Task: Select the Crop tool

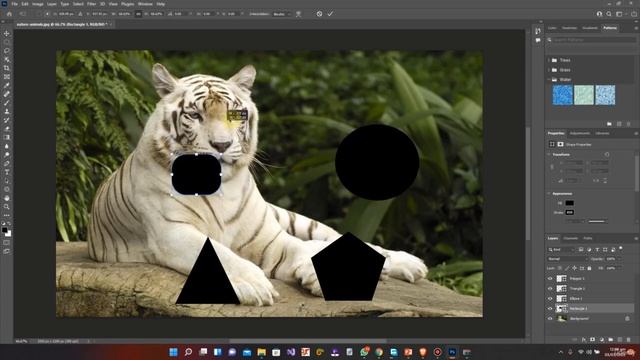Action: click(x=7, y=68)
